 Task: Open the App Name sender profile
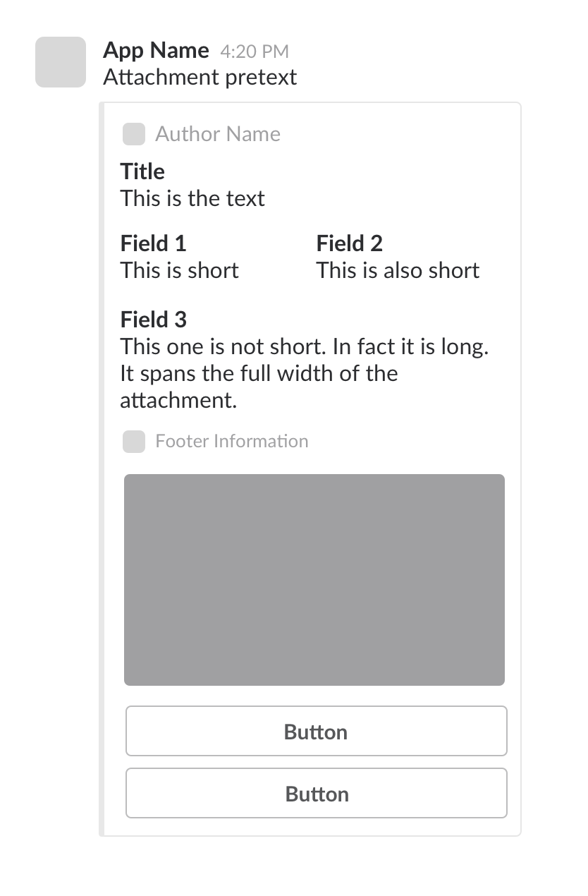tap(156, 51)
